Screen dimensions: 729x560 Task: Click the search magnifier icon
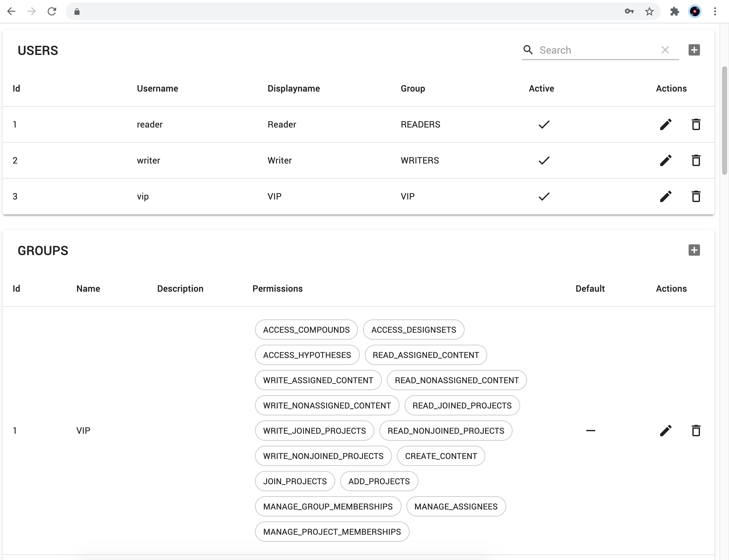[527, 49]
